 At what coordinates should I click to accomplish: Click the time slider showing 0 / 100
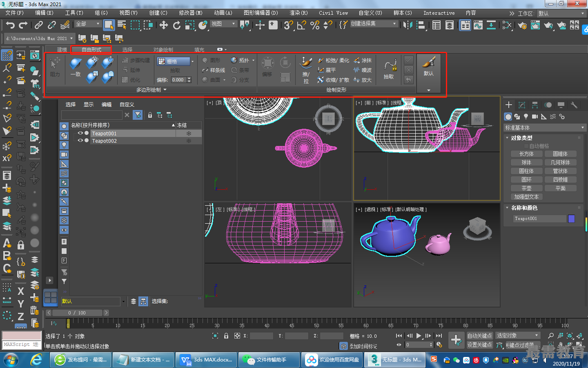click(77, 313)
